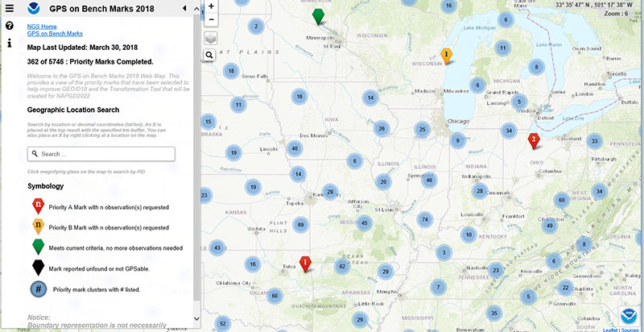
Task: Open the map layers control
Action: tap(210, 37)
